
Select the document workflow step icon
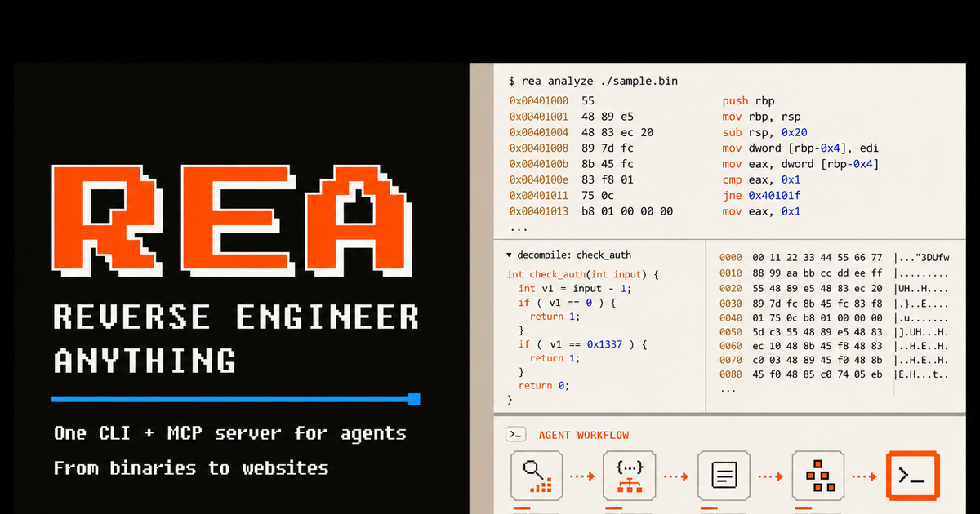click(724, 476)
